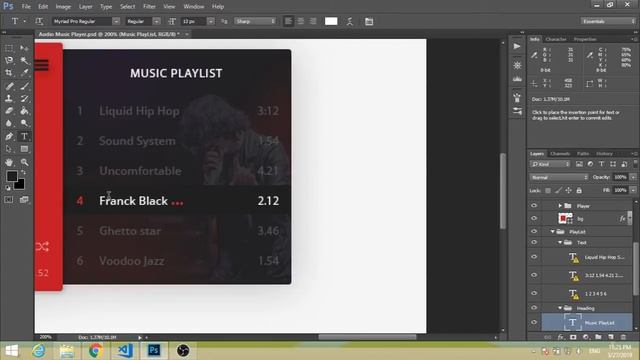Add a layer style using fx button
This screenshot has height=360, width=640.
[561, 337]
